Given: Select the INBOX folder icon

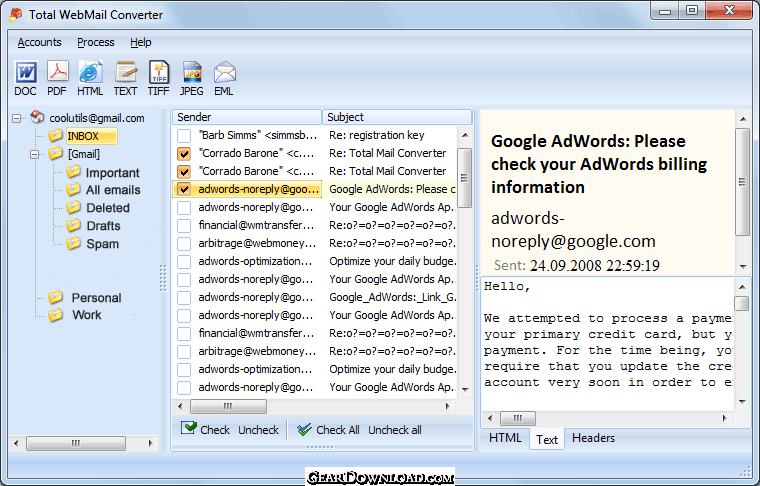Looking at the screenshot, I should point(55,135).
